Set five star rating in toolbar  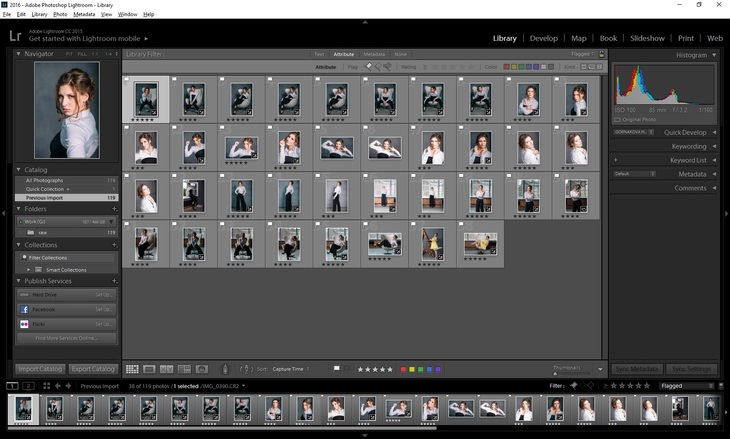[x=390, y=369]
